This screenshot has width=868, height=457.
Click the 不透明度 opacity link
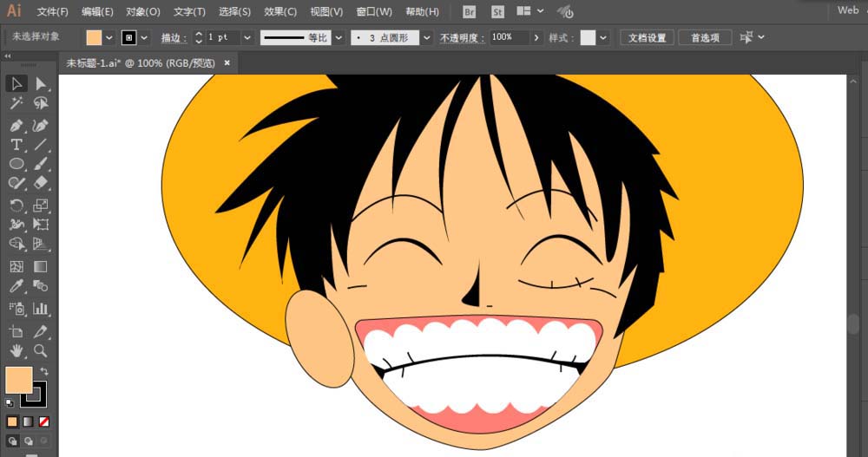pyautogui.click(x=461, y=37)
